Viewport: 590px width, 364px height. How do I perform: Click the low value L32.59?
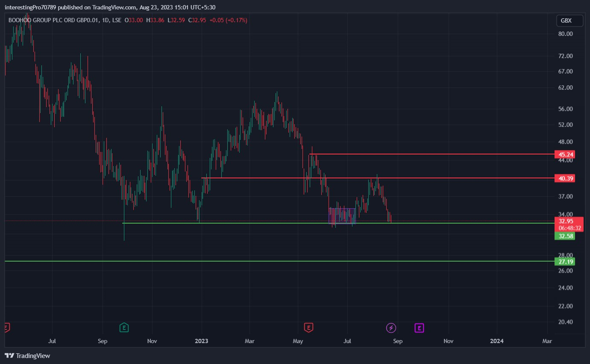pyautogui.click(x=176, y=20)
